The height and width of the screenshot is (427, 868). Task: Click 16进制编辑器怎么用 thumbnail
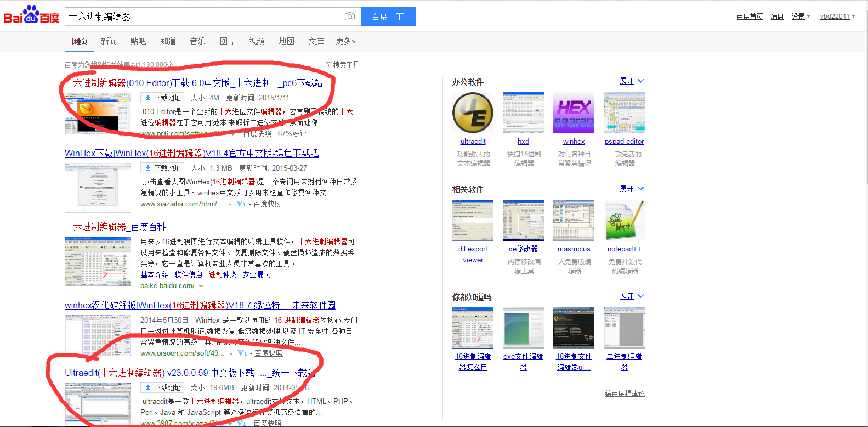pos(473,328)
